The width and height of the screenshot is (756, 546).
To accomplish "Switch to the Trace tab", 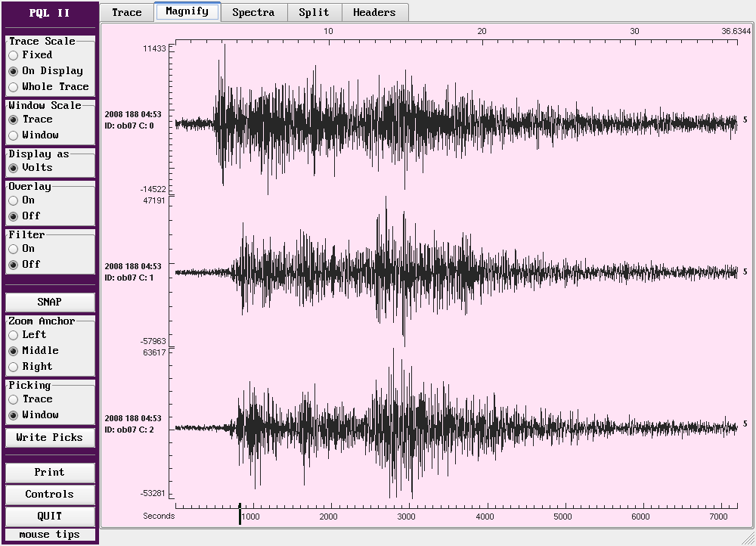I will click(126, 12).
